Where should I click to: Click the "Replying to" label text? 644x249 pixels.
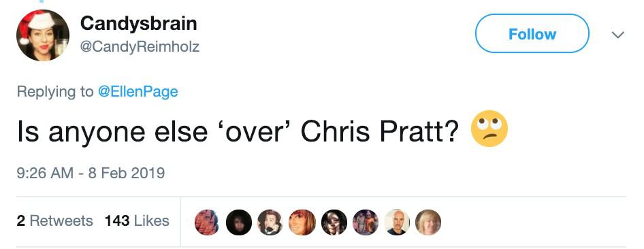(55, 91)
